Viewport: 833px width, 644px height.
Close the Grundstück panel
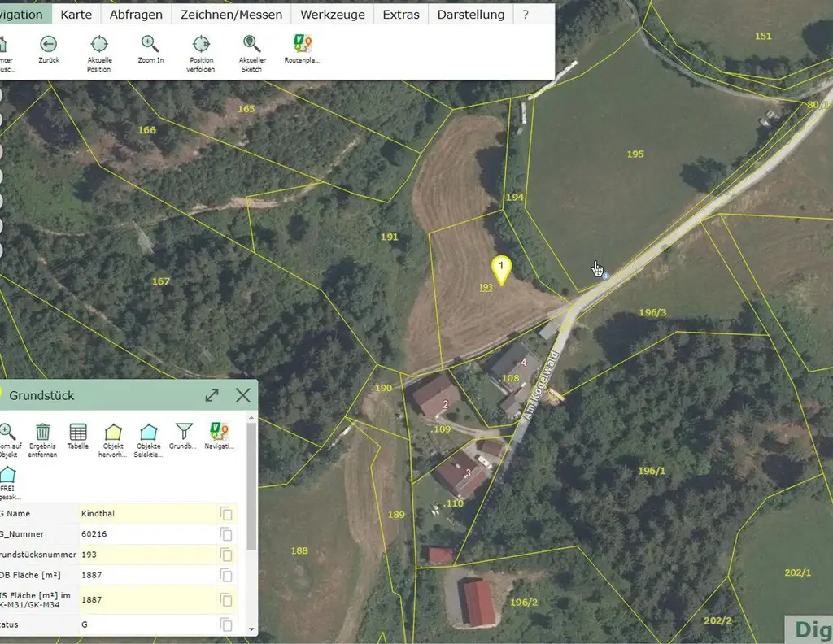pyautogui.click(x=242, y=395)
